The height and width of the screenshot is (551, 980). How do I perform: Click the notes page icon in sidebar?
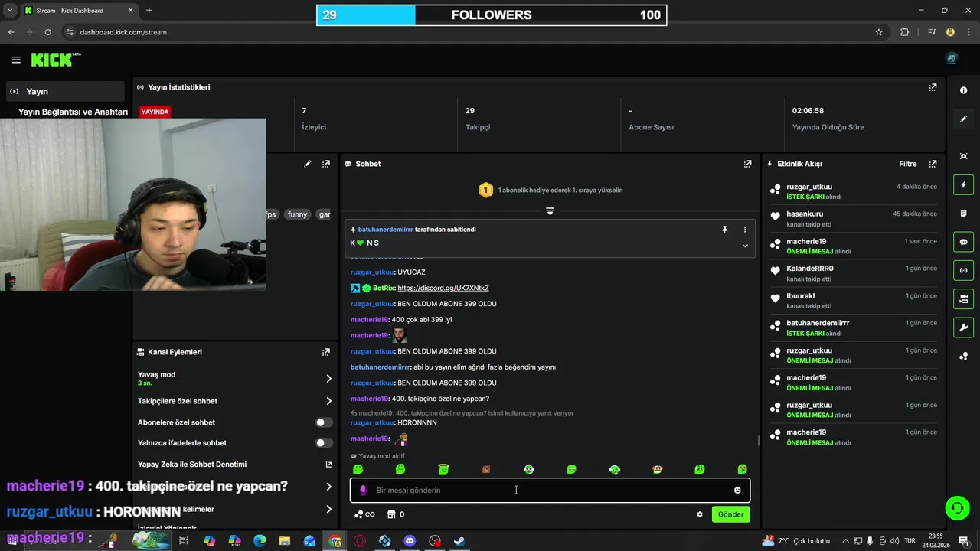963,214
